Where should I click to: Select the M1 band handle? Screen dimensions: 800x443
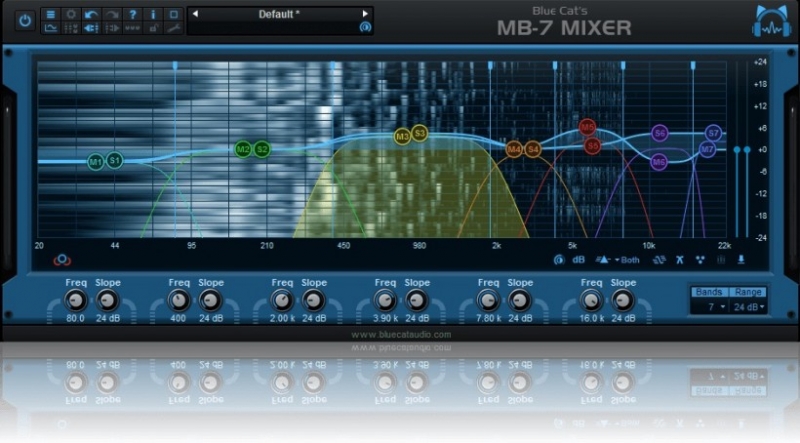coord(95,162)
